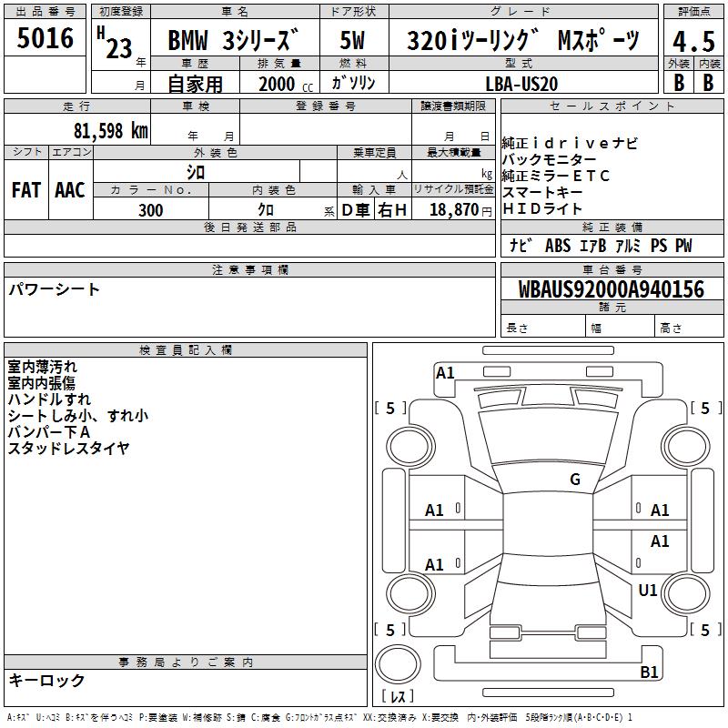Select the 純正ミラーETC line
The height and width of the screenshot is (728, 728).
pos(555,176)
